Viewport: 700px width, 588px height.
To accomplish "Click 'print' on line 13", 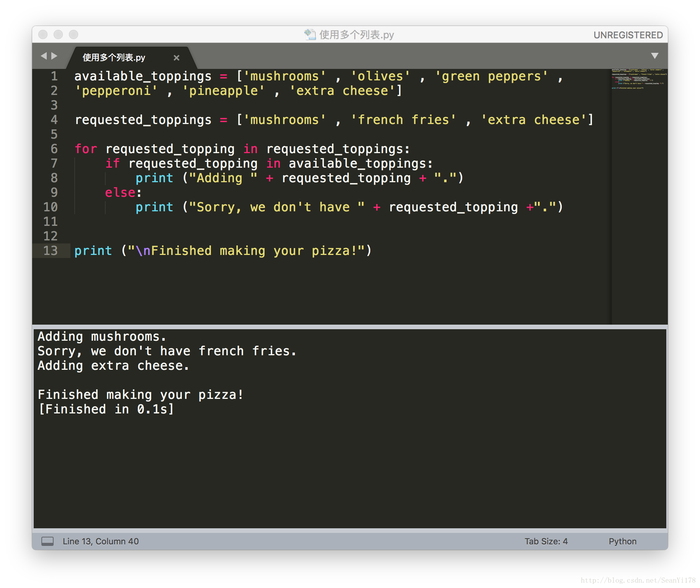I will [93, 251].
